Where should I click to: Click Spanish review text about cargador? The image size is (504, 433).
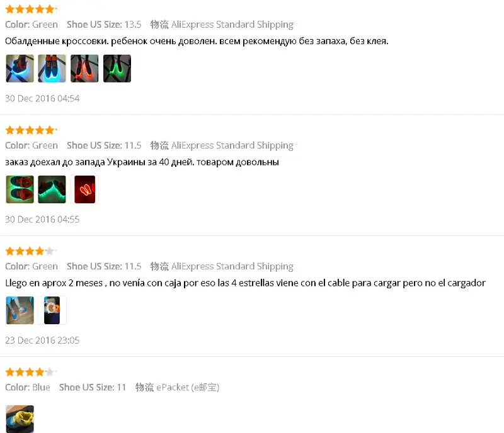point(245,283)
